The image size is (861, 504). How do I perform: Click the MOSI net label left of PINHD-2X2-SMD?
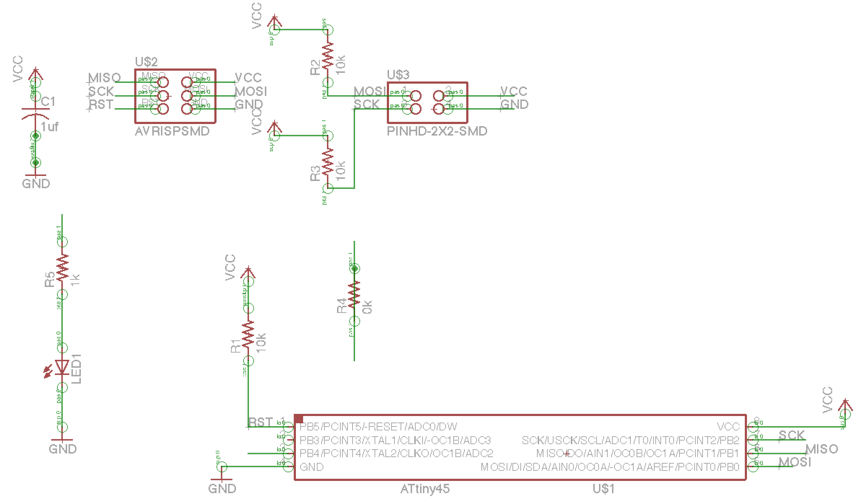tap(370, 91)
